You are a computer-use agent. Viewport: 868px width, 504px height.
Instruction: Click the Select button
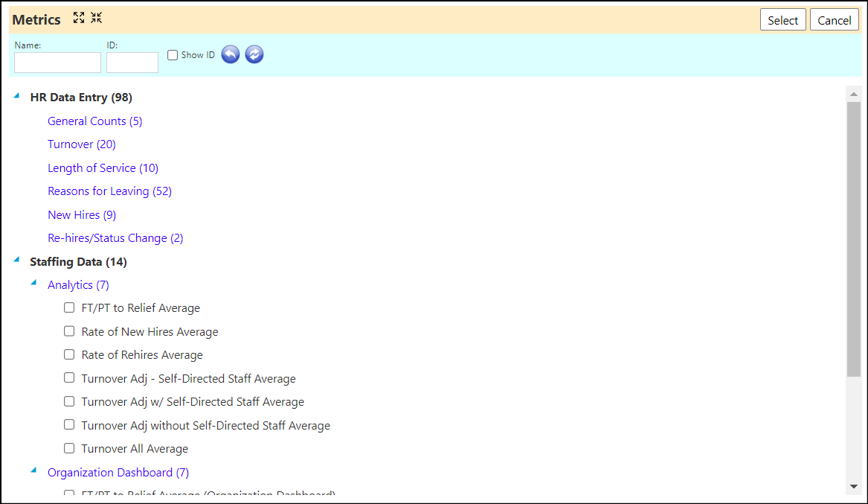click(782, 20)
